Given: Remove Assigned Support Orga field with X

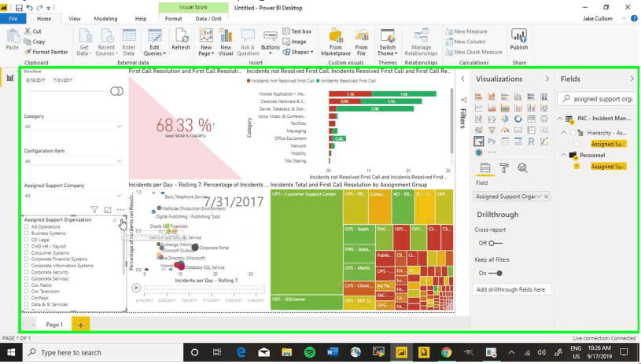Looking at the screenshot, I should click(546, 197).
